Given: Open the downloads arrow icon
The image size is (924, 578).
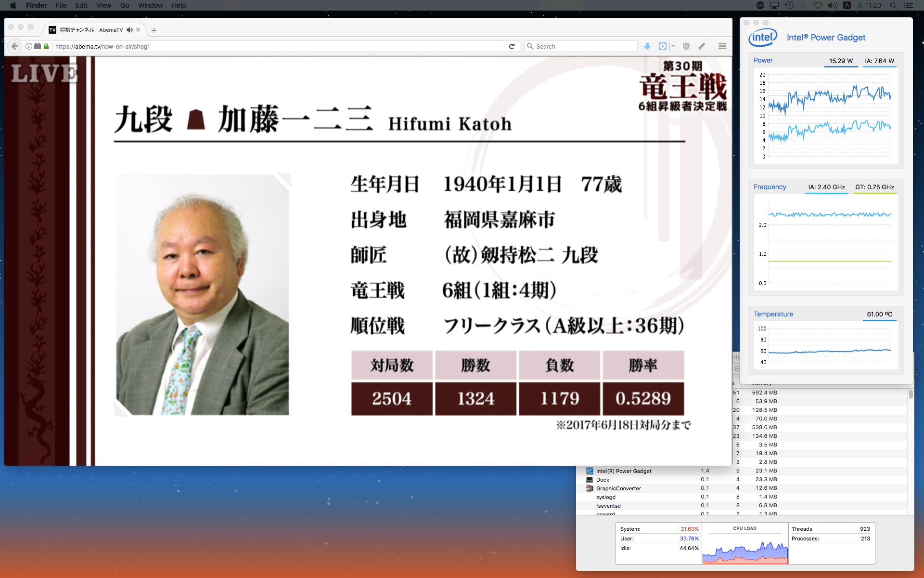Looking at the screenshot, I should click(647, 46).
